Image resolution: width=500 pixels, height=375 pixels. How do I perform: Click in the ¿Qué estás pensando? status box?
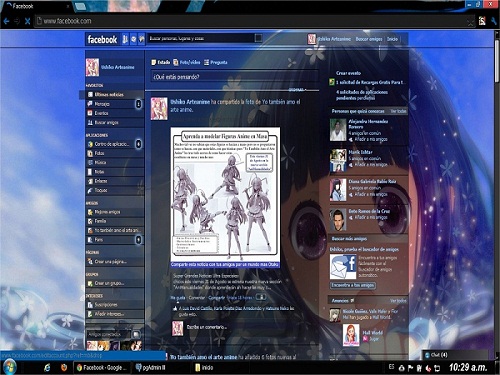click(x=235, y=77)
